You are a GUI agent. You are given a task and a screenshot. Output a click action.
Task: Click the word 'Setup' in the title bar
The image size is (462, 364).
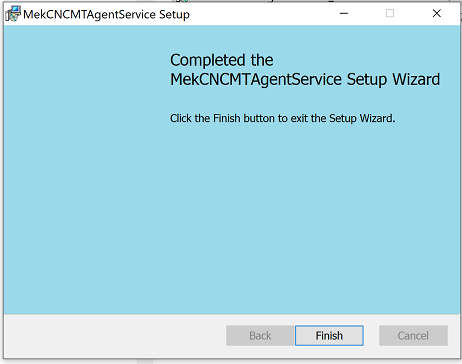point(174,15)
